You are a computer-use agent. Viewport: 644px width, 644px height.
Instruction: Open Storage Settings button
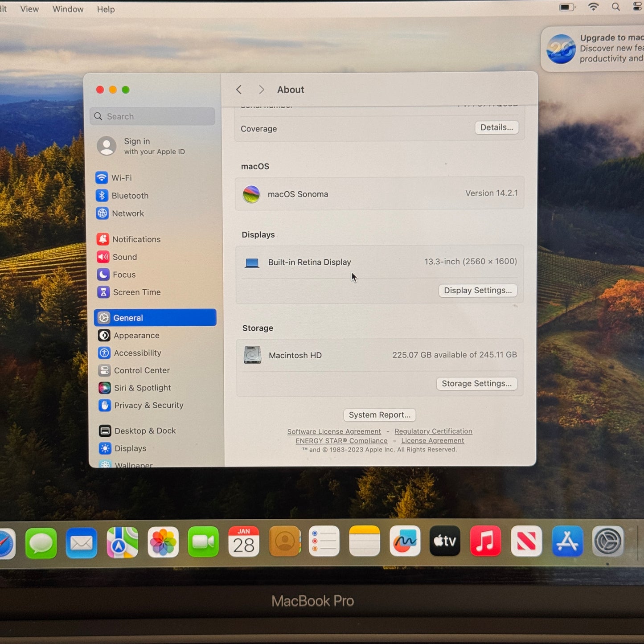pyautogui.click(x=476, y=384)
